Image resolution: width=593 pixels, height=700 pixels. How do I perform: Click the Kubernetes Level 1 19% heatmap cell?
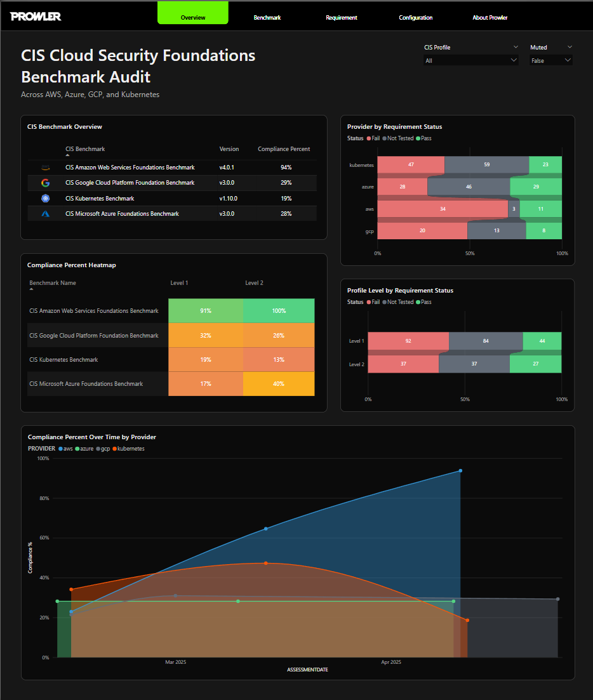pos(206,359)
